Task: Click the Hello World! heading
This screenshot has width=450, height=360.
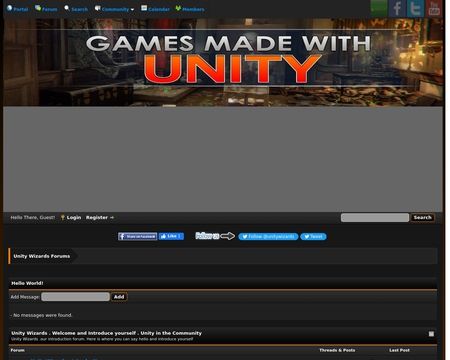Action: [27, 283]
